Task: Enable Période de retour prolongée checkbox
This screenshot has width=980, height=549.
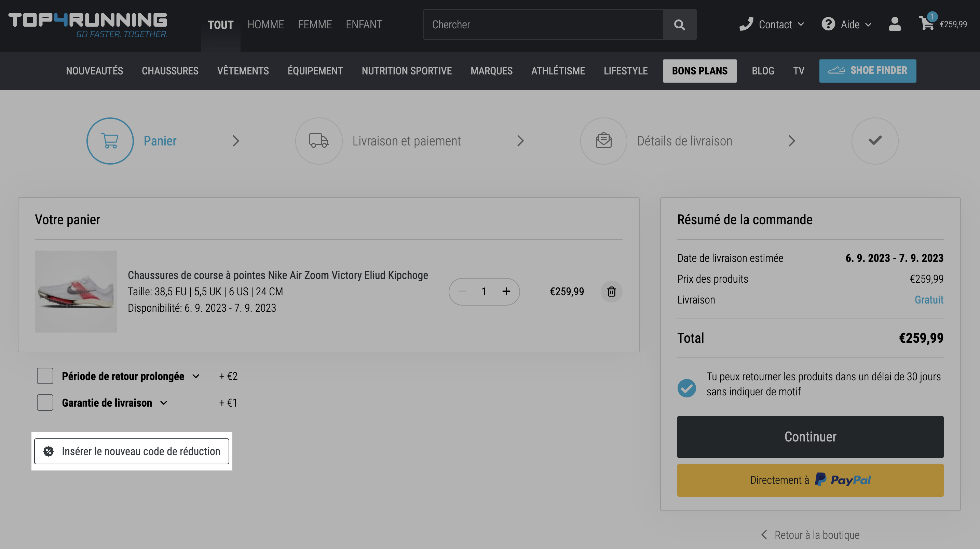Action: click(x=45, y=376)
